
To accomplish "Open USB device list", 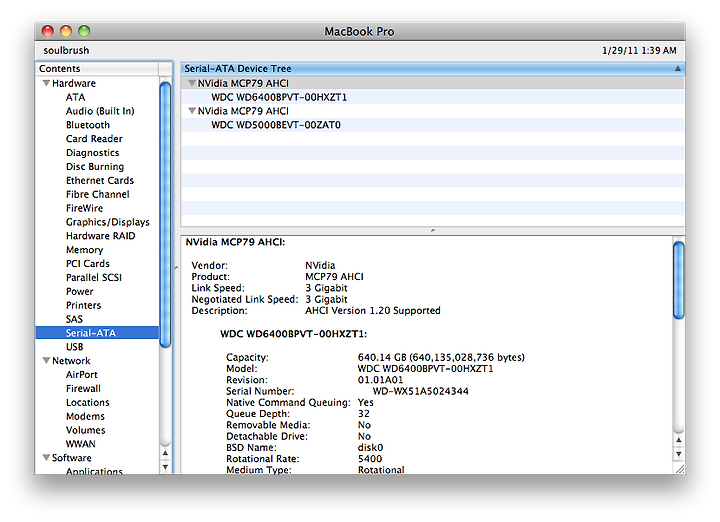I will pyautogui.click(x=74, y=347).
